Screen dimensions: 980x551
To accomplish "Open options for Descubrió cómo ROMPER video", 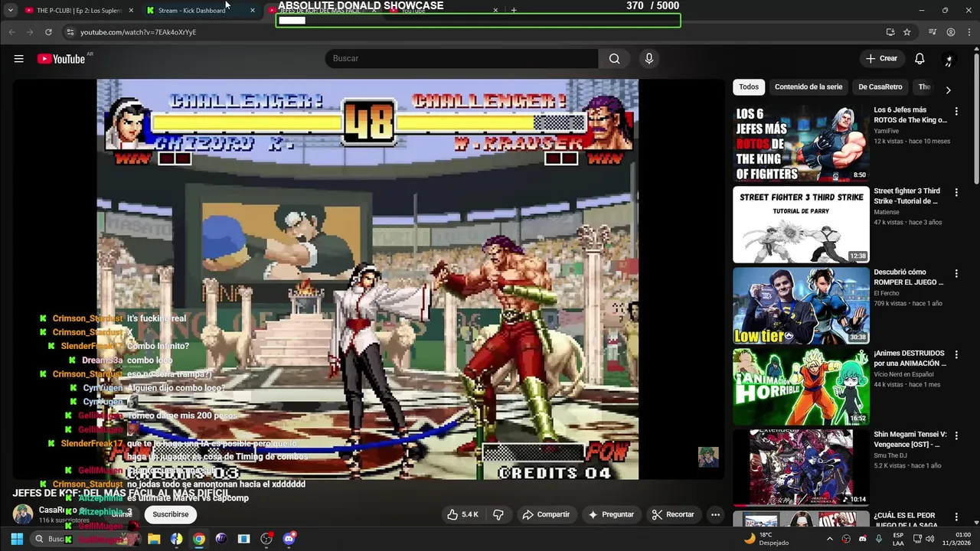I will pyautogui.click(x=955, y=274).
